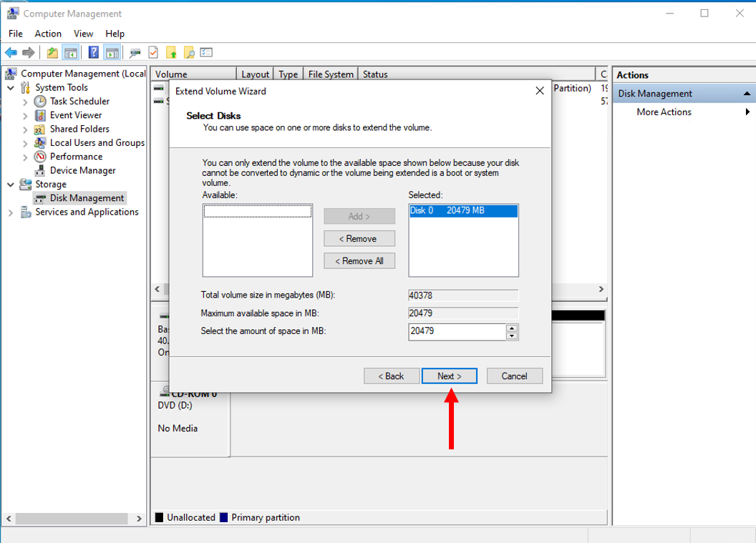Image resolution: width=756 pixels, height=543 pixels.
Task: Collapse the Storage tree node
Action: tap(11, 185)
